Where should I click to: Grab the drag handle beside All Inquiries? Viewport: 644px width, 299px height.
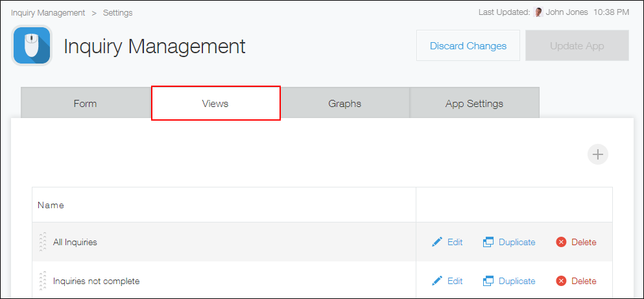43,242
